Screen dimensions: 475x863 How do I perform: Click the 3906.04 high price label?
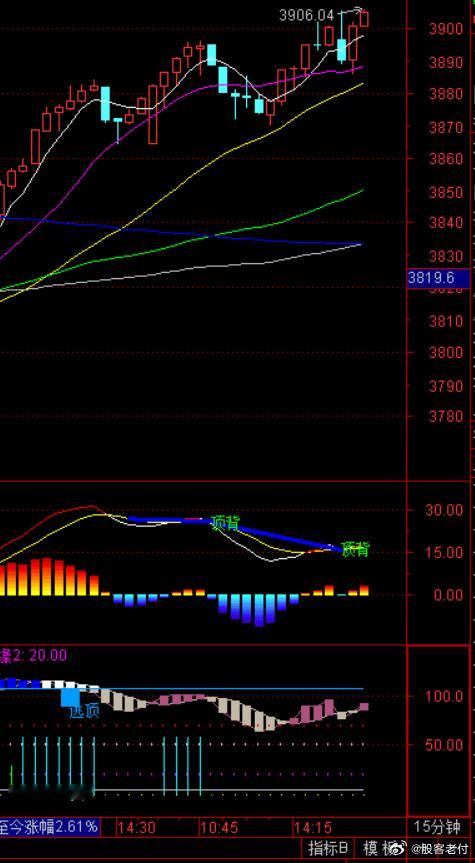click(x=307, y=15)
